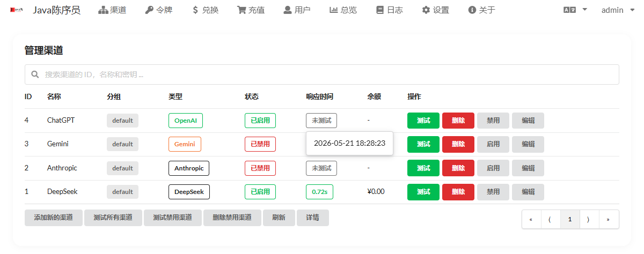Click 未测试 label in ChatGPT row
This screenshot has width=644, height=254.
321,121
